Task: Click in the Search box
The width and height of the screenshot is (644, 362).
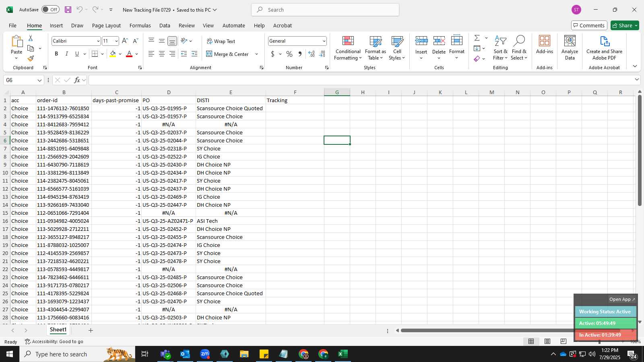Action: tap(325, 10)
